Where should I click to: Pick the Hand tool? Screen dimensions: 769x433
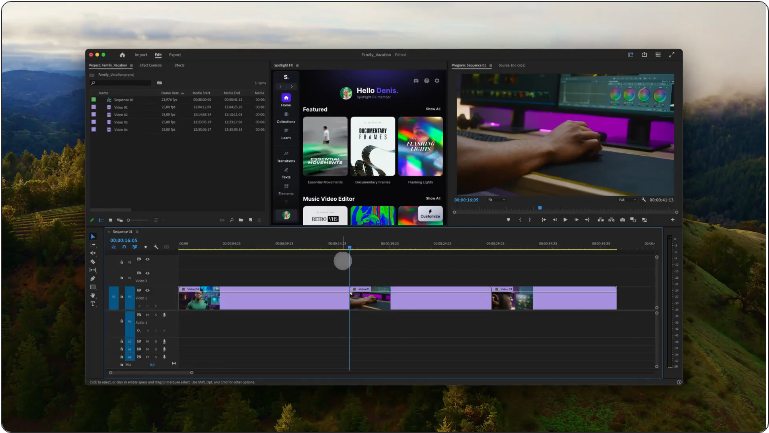[93, 295]
